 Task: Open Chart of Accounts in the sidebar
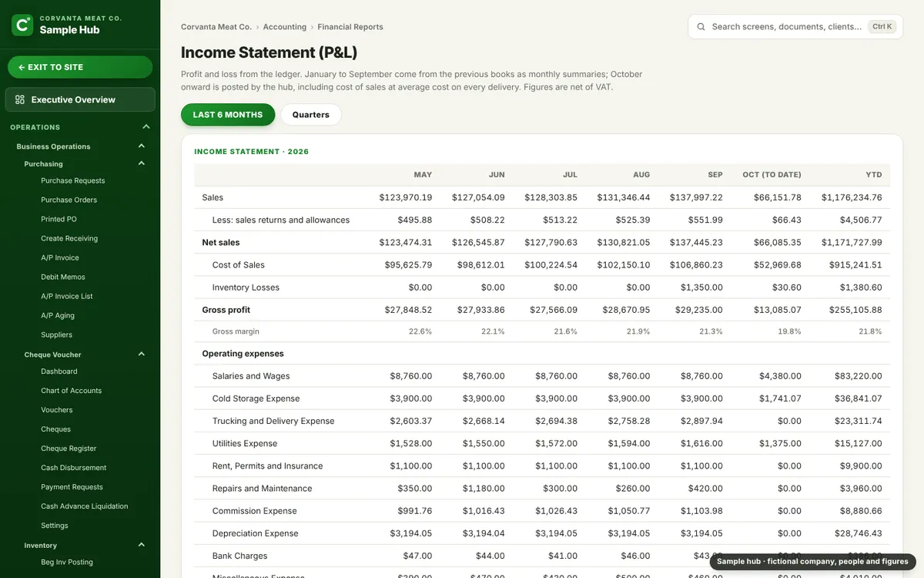(x=72, y=390)
